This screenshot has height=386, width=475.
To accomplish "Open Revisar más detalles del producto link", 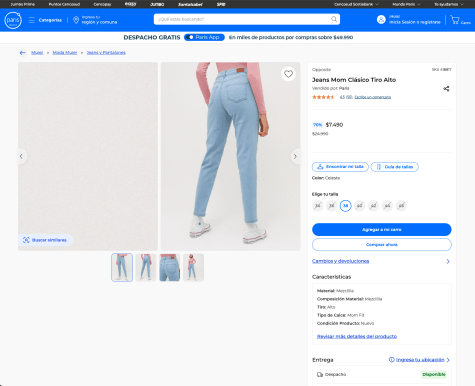I will [x=357, y=336].
